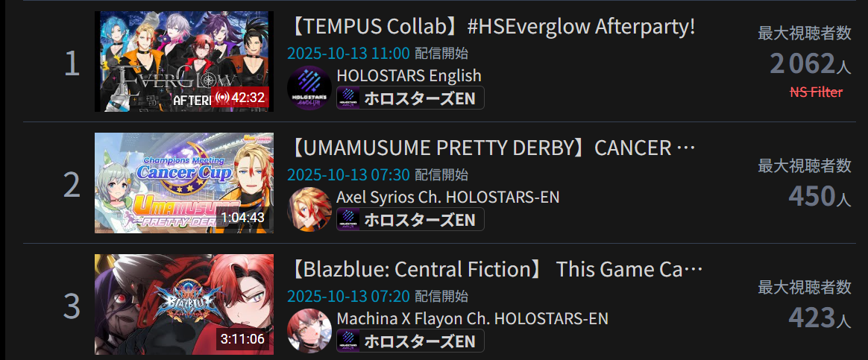Image resolution: width=868 pixels, height=360 pixels.
Task: Open the Everglow Afterparty thumbnail
Action: (x=183, y=61)
